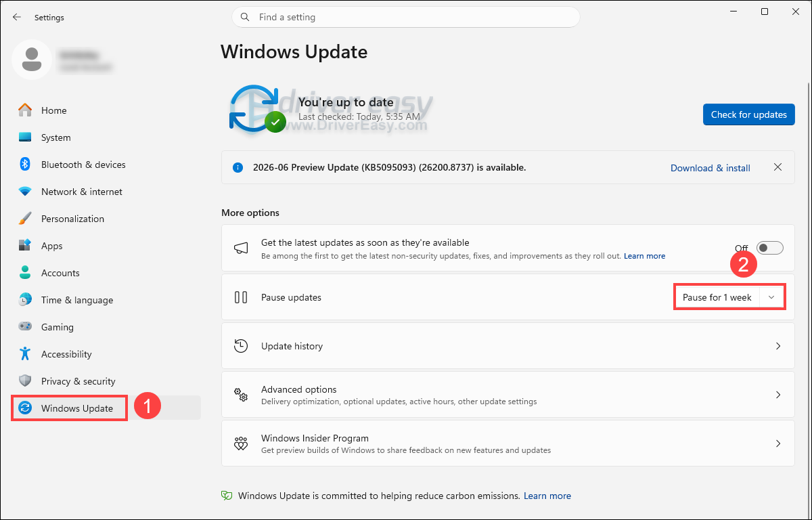Click the green leaf carbon emissions icon

(x=227, y=496)
